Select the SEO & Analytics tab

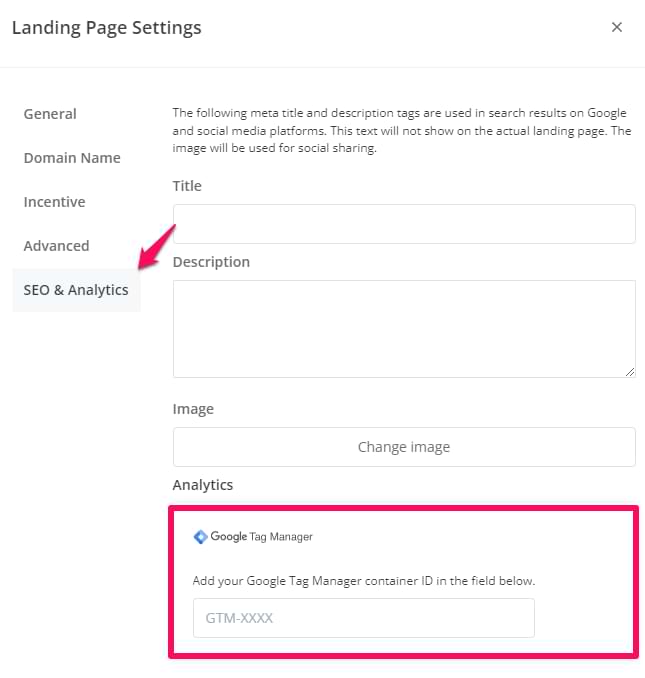click(x=76, y=290)
